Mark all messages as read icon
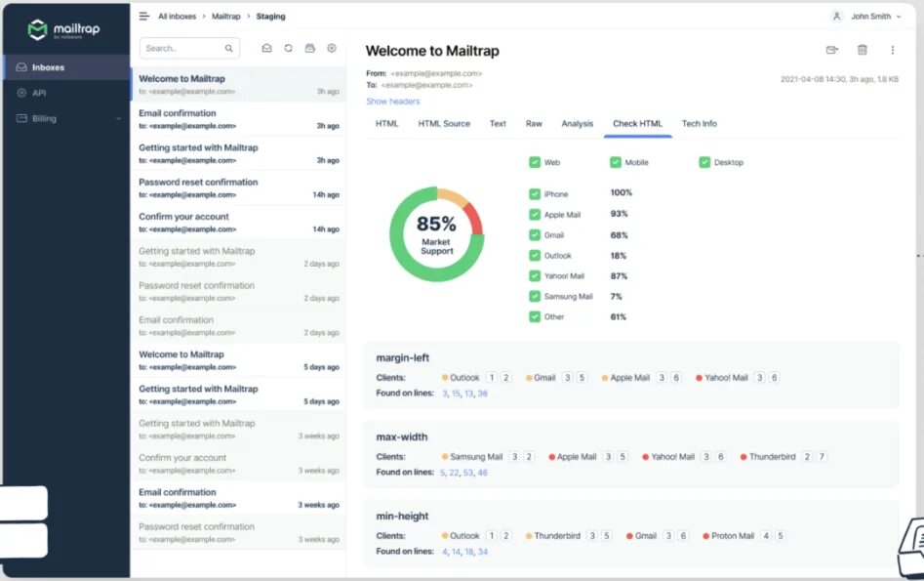The image size is (924, 581). click(x=267, y=49)
